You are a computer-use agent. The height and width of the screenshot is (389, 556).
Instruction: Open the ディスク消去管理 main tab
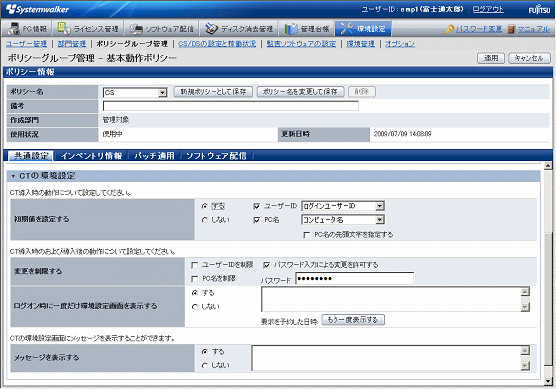239,28
